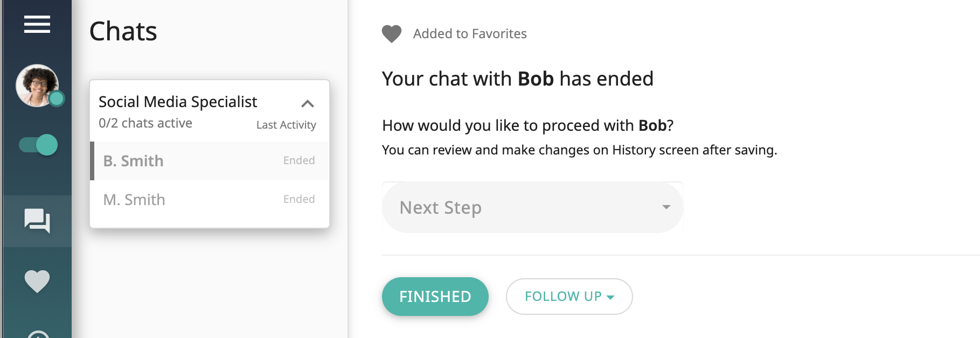Click the Added to Favorites label
980x338 pixels.
click(470, 33)
